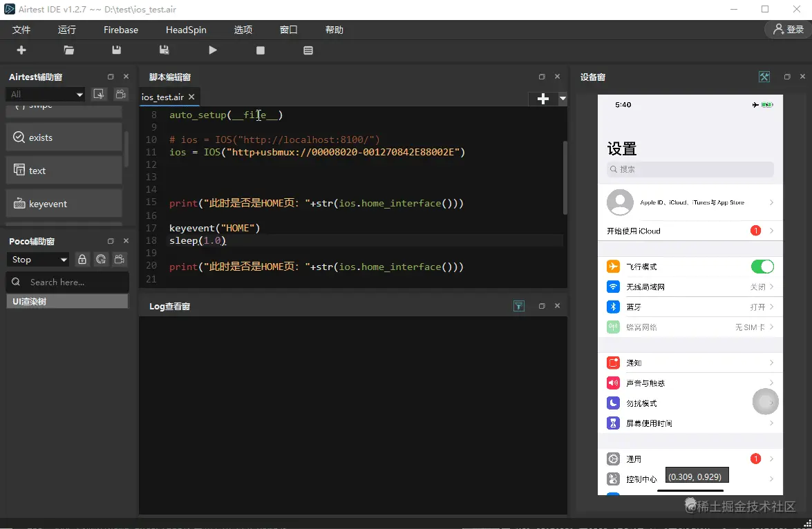Open the 选项 menu

[x=243, y=30]
